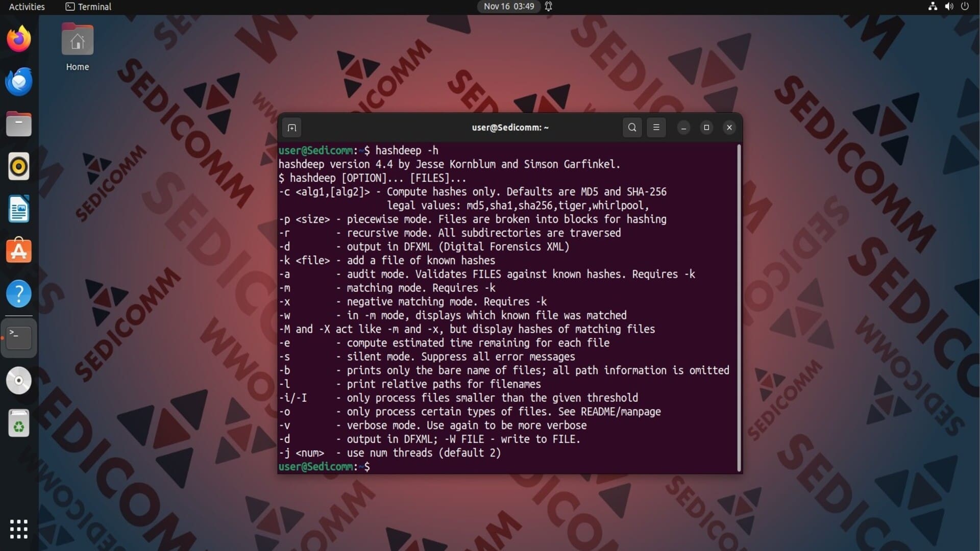Open a new tab in the terminal

click(292, 128)
